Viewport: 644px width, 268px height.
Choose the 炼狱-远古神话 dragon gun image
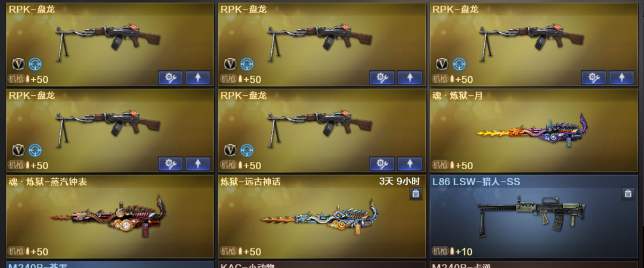pos(320,217)
